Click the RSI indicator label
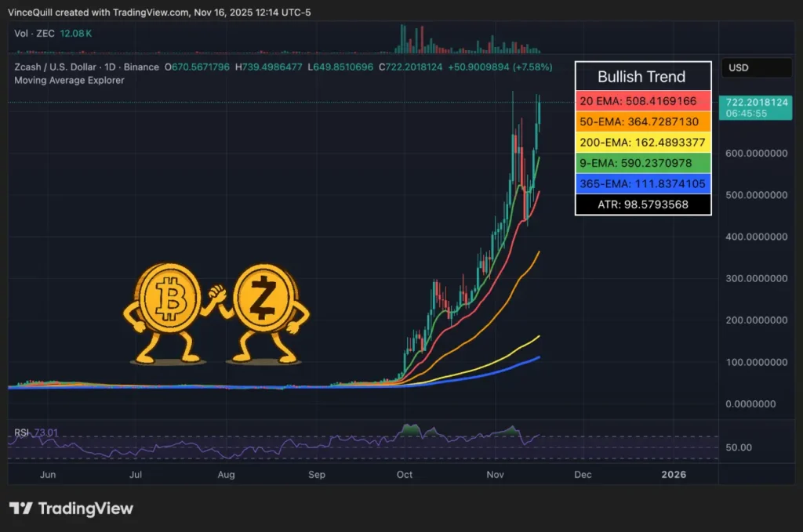 pos(20,432)
